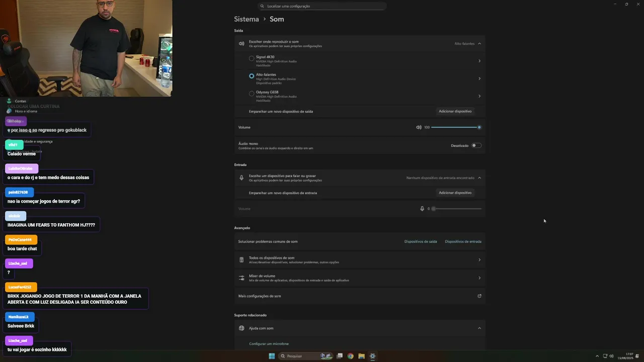Click the speaker icon beside 'Escolher onde reproduzir o som'
644x362 pixels.
coord(242,44)
